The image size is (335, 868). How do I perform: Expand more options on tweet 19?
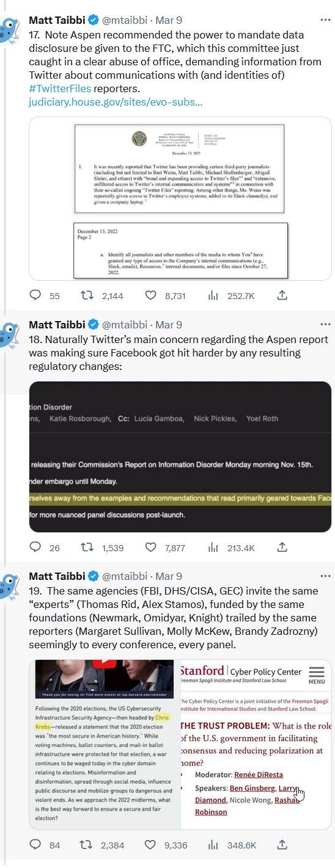324,576
